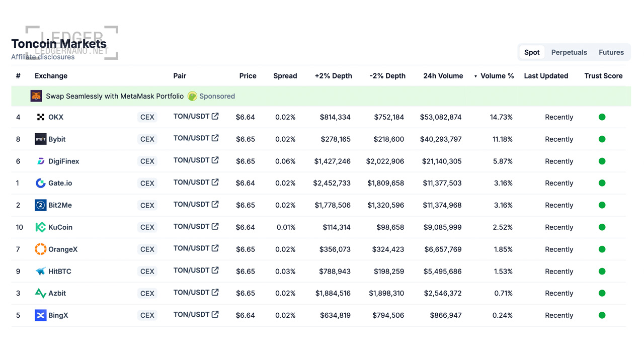The width and height of the screenshot is (644, 362).
Task: Sort table by 24h Volume header
Action: point(443,76)
